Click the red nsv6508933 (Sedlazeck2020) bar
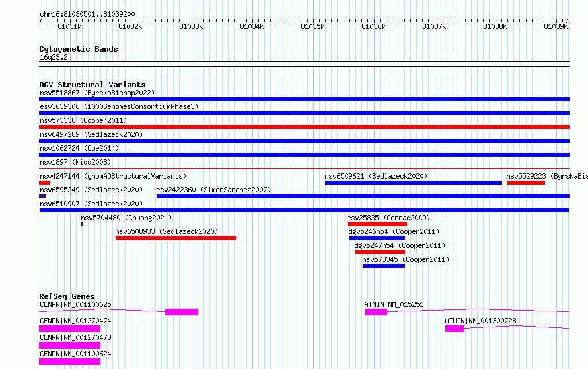 176,238
